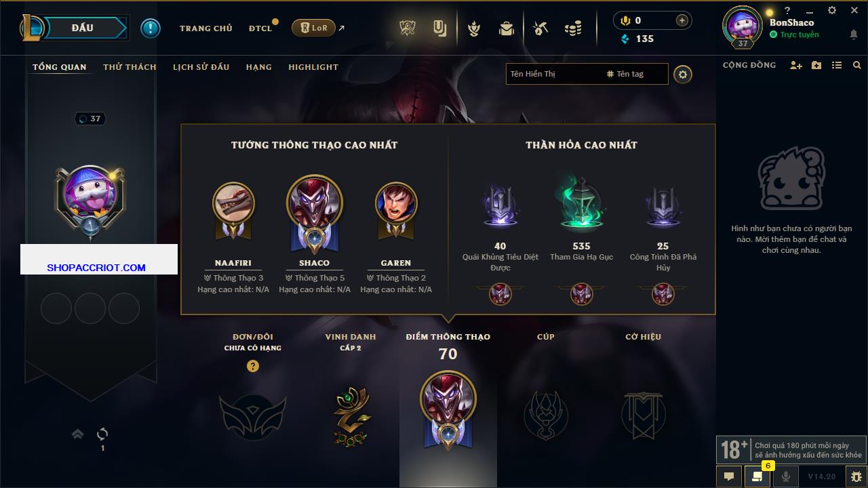The image size is (868, 488).
Task: Toggle the notifications bell icon
Action: tap(853, 35)
